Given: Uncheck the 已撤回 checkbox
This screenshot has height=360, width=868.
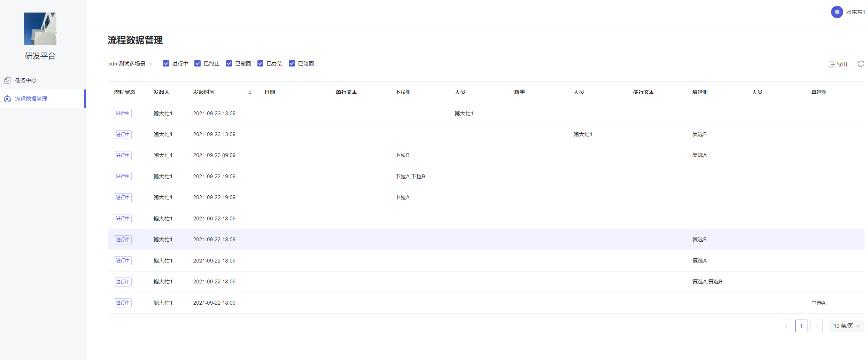Looking at the screenshot, I should [229, 63].
